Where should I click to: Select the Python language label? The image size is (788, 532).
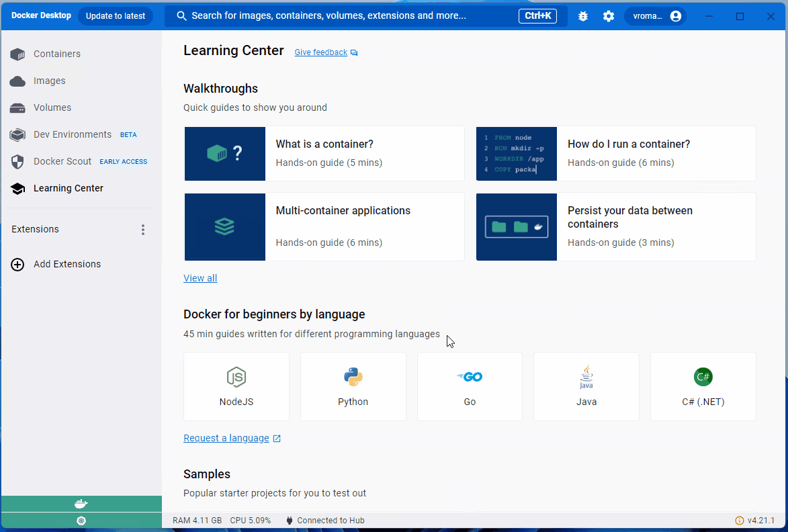(353, 402)
